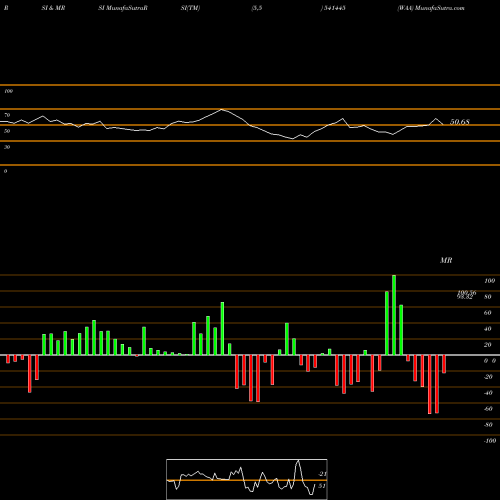Image resolution: width=500 pixels, height=500 pixels.
Task: Click the 'SI(TM)' header label
Action: click(190, 8)
